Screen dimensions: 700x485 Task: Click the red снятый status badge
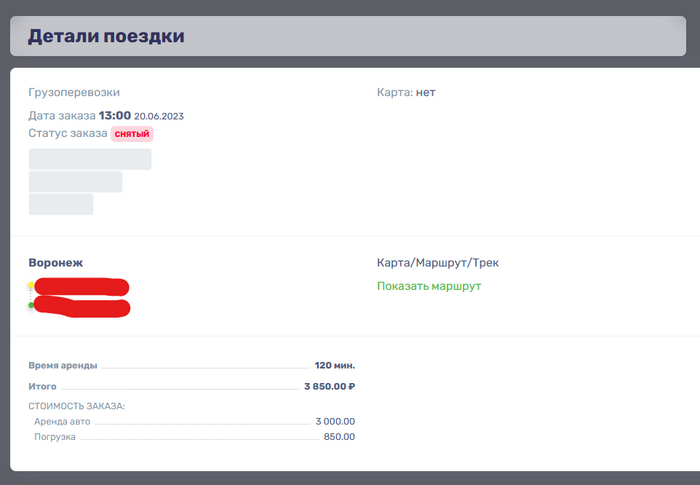pos(132,134)
